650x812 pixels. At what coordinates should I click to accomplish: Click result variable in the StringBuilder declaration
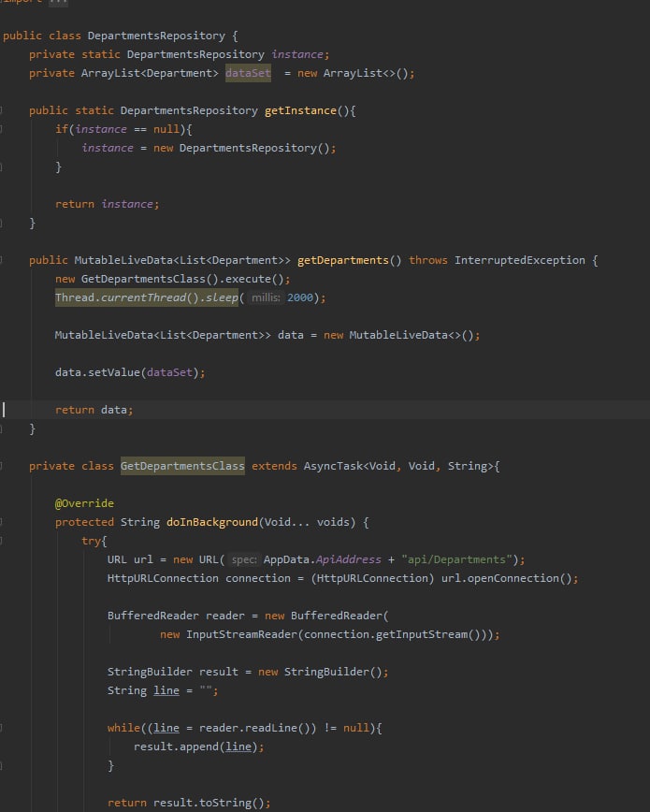(x=219, y=672)
